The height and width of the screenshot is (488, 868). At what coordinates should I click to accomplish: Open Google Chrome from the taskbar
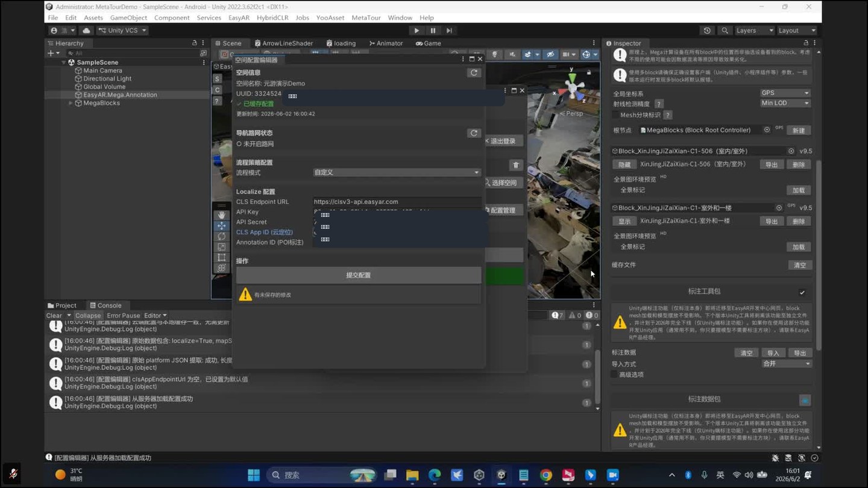point(546,475)
